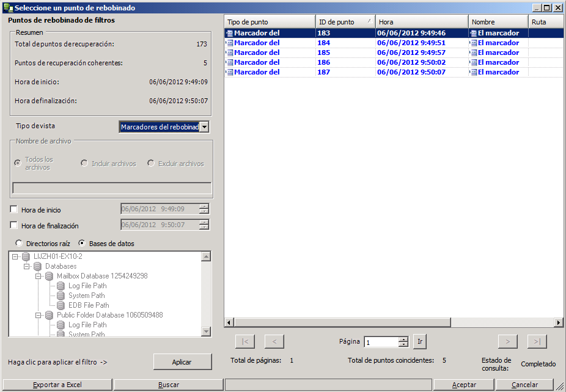The height and width of the screenshot is (392, 566).
Task: Go to last page navigation button
Action: tap(537, 341)
